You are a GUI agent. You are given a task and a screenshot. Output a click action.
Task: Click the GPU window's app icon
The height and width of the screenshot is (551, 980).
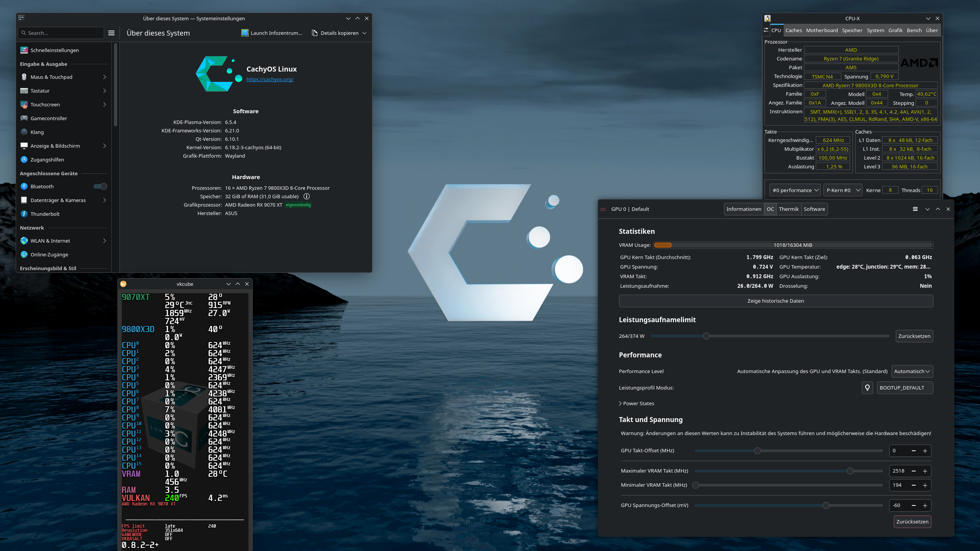pyautogui.click(x=603, y=209)
